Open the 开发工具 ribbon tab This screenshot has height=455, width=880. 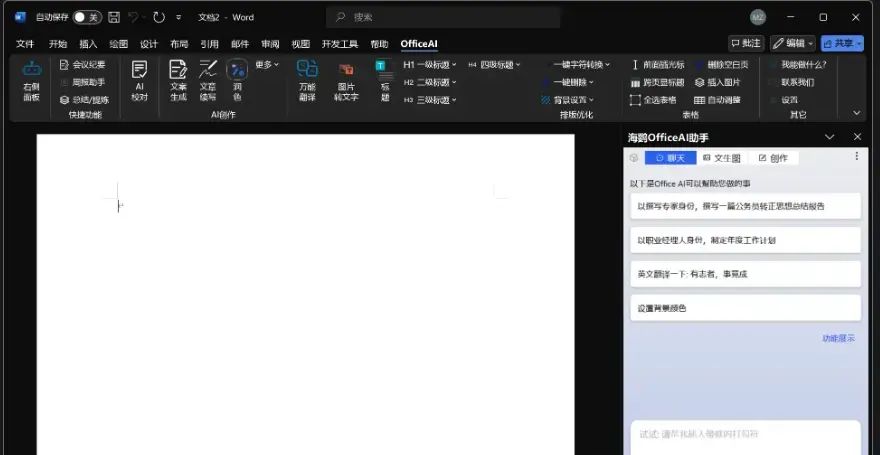[x=340, y=44]
